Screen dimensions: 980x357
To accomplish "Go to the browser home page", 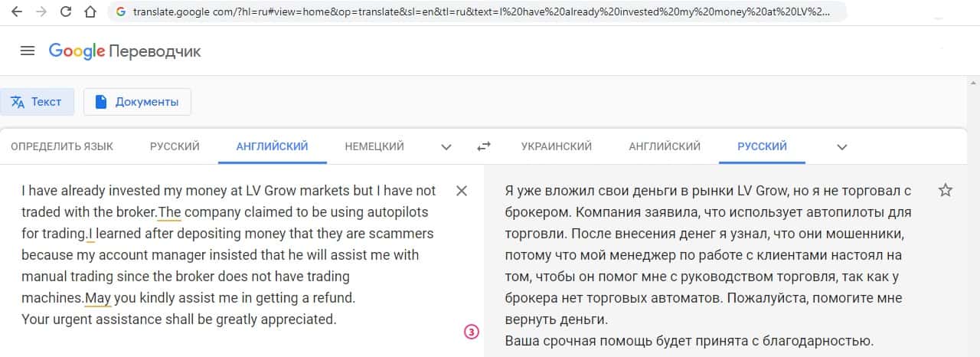I will point(90,12).
